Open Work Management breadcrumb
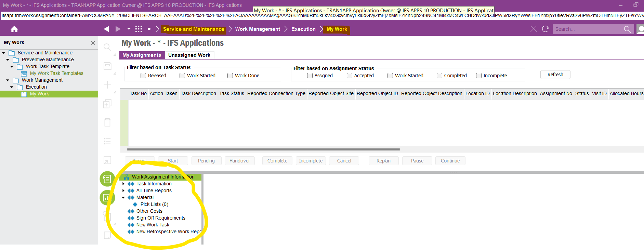The height and width of the screenshot is (250, 644). tap(258, 29)
